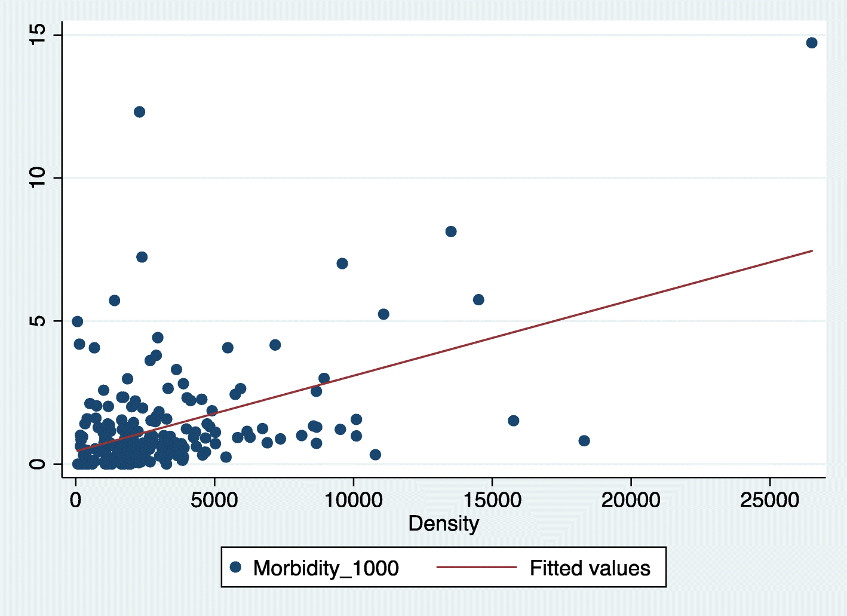Select the data point just above 12 morbidity
Image resolution: width=847 pixels, height=616 pixels.
click(139, 112)
